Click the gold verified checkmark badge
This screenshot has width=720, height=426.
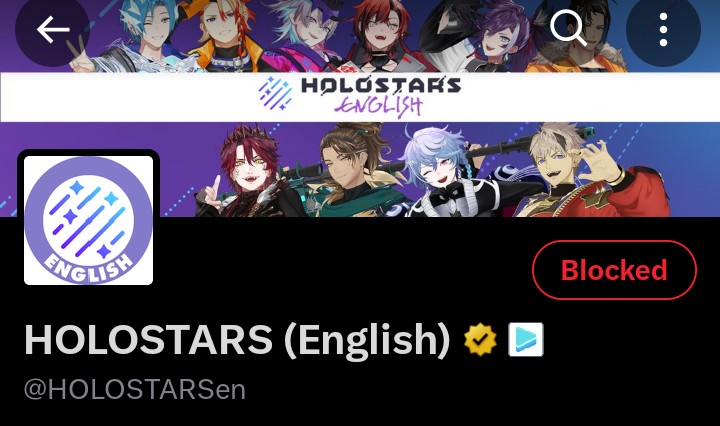480,340
